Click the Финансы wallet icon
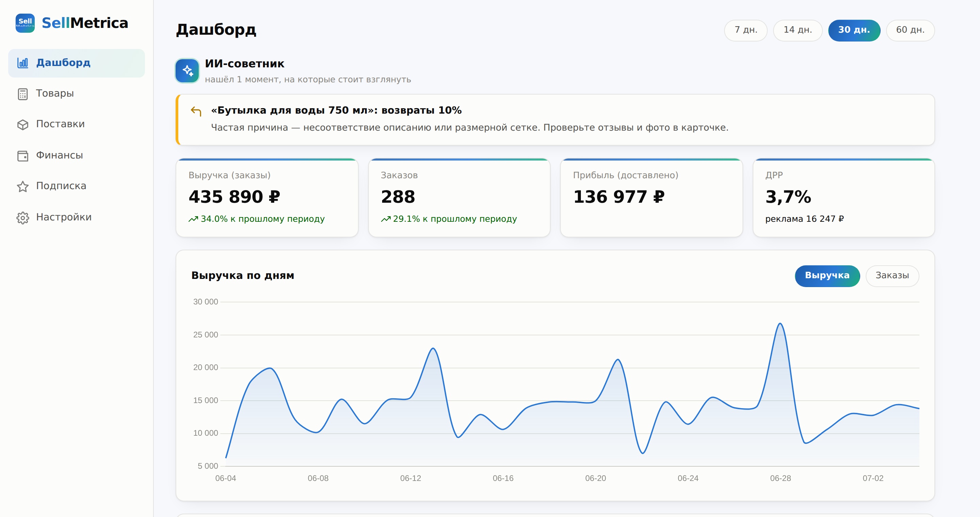The width and height of the screenshot is (980, 517). pyautogui.click(x=23, y=156)
